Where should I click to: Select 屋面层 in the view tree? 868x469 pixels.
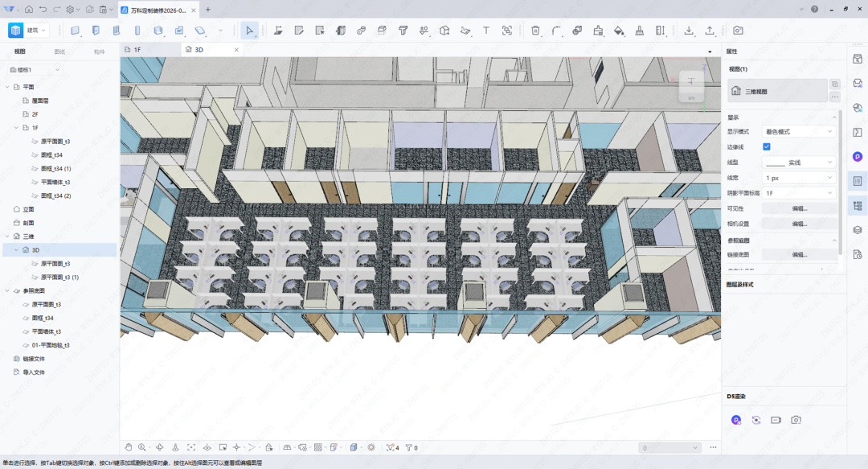pos(40,101)
